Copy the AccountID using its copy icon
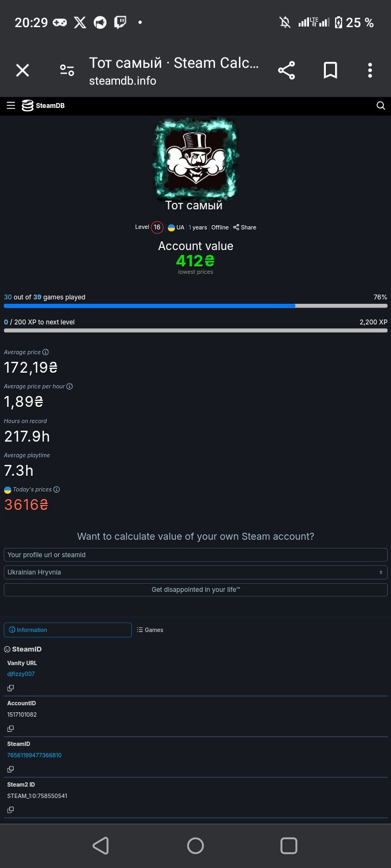This screenshot has height=868, width=391. point(10,729)
